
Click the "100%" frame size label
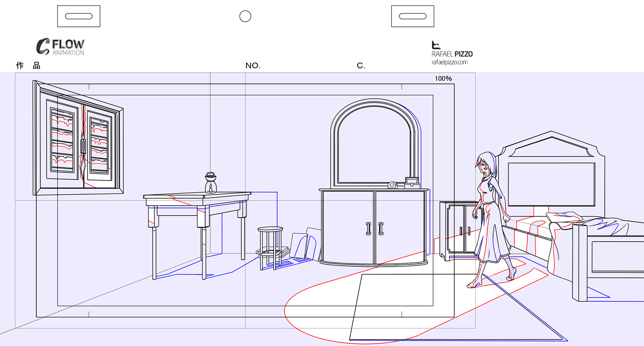point(443,78)
